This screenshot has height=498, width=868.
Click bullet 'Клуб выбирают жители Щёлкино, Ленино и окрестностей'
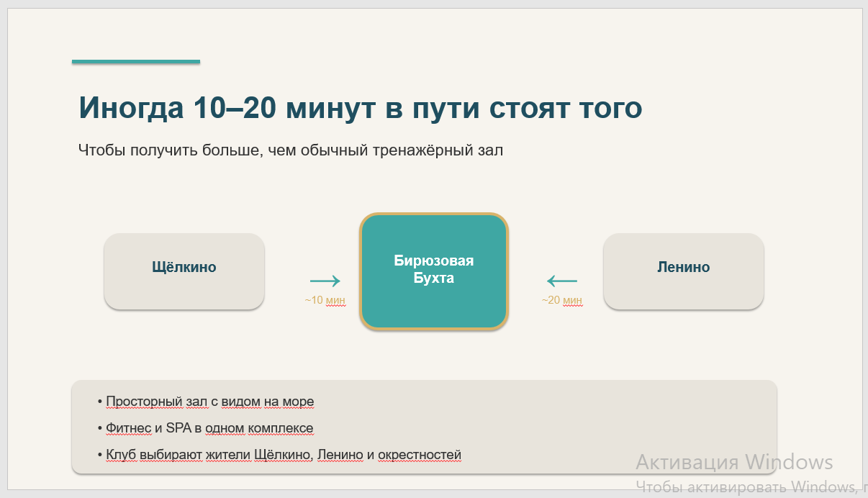pyautogui.click(x=279, y=455)
